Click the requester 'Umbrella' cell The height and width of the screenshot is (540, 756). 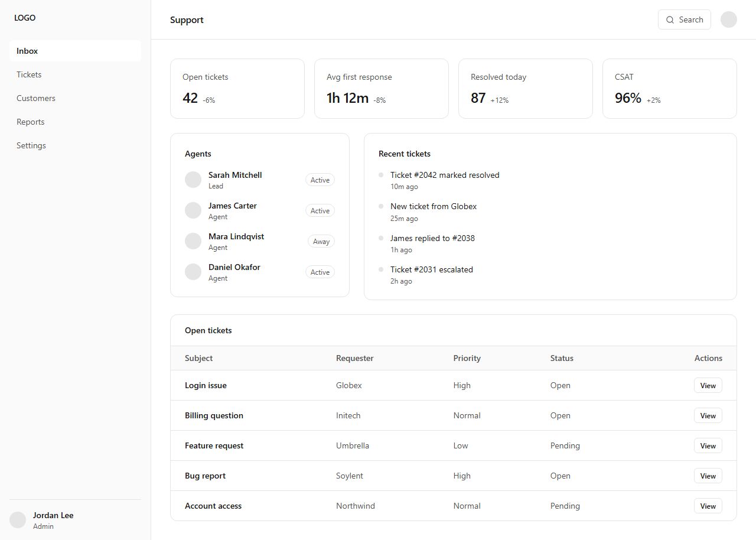coord(353,445)
